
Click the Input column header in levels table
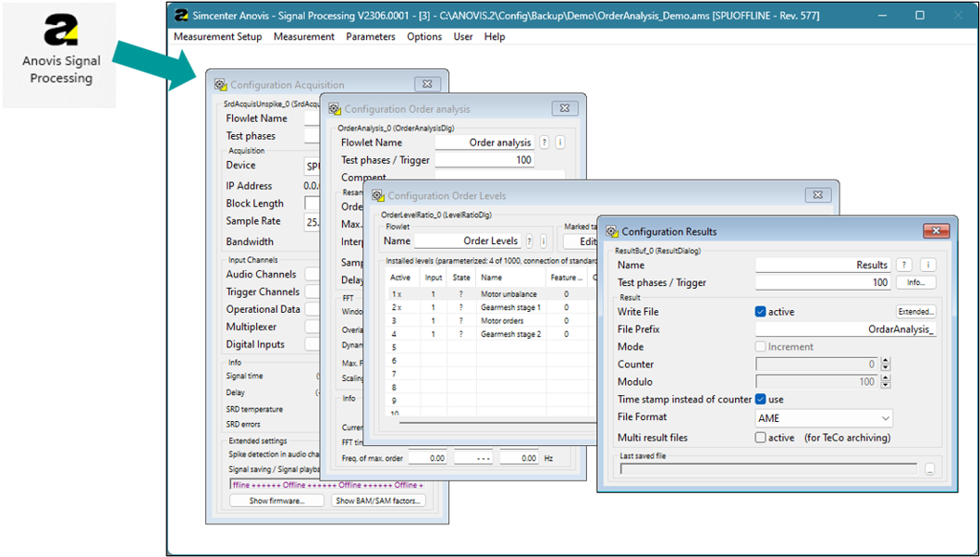click(x=433, y=278)
